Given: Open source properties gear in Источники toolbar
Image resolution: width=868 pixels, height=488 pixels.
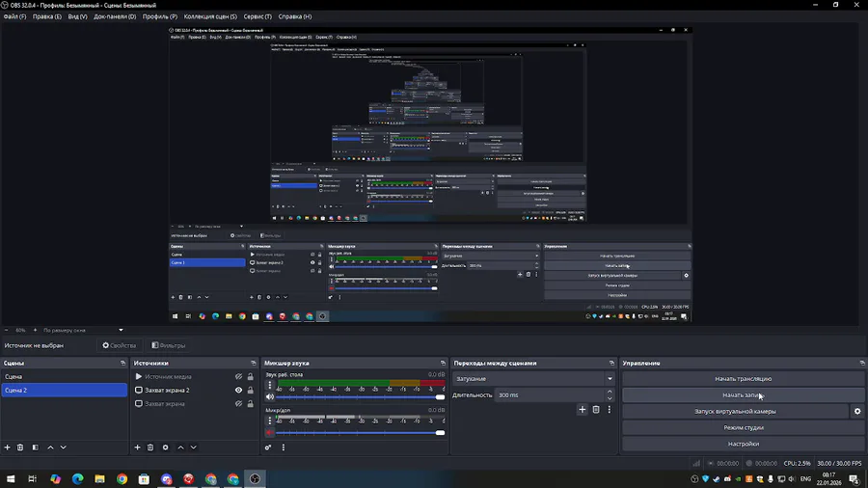Looking at the screenshot, I should point(166,447).
